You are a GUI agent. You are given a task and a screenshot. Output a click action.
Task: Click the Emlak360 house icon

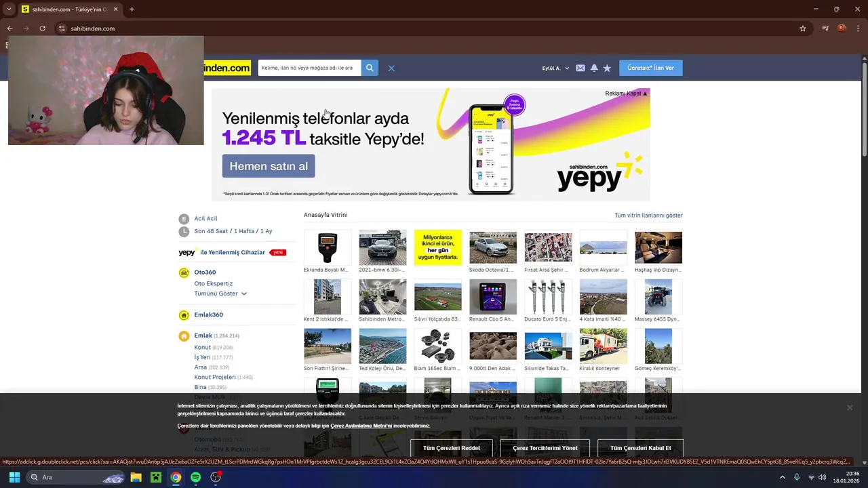(184, 315)
